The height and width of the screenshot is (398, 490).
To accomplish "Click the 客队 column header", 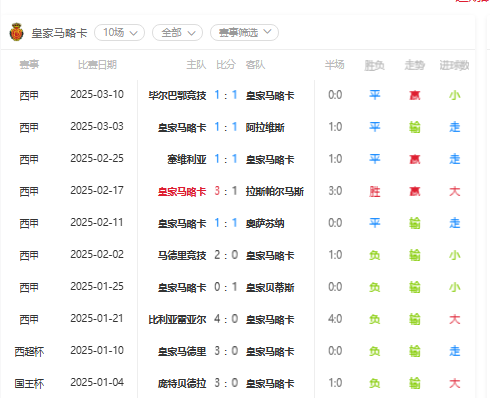I will [255, 65].
